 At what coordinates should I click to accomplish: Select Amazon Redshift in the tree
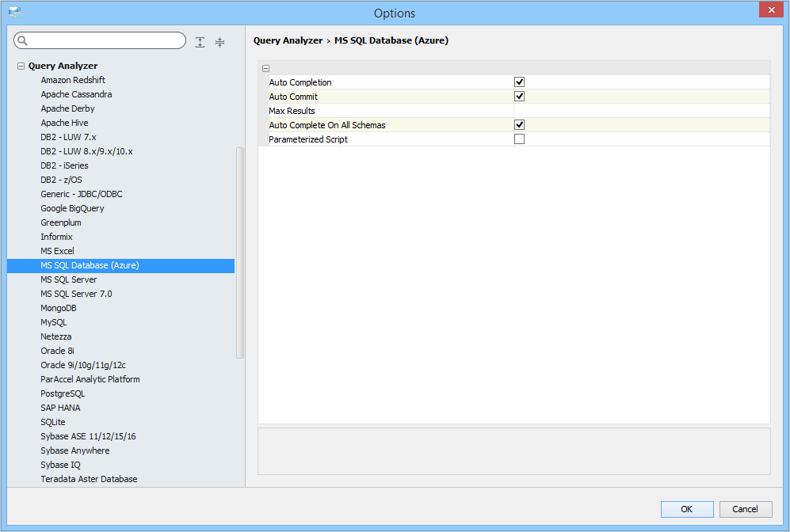click(73, 80)
